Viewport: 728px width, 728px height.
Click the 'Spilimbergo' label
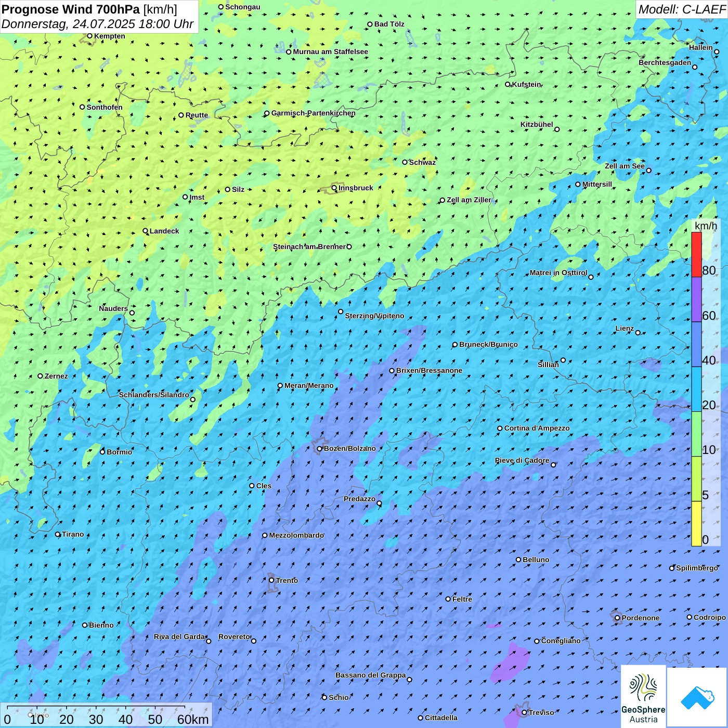coord(697,568)
